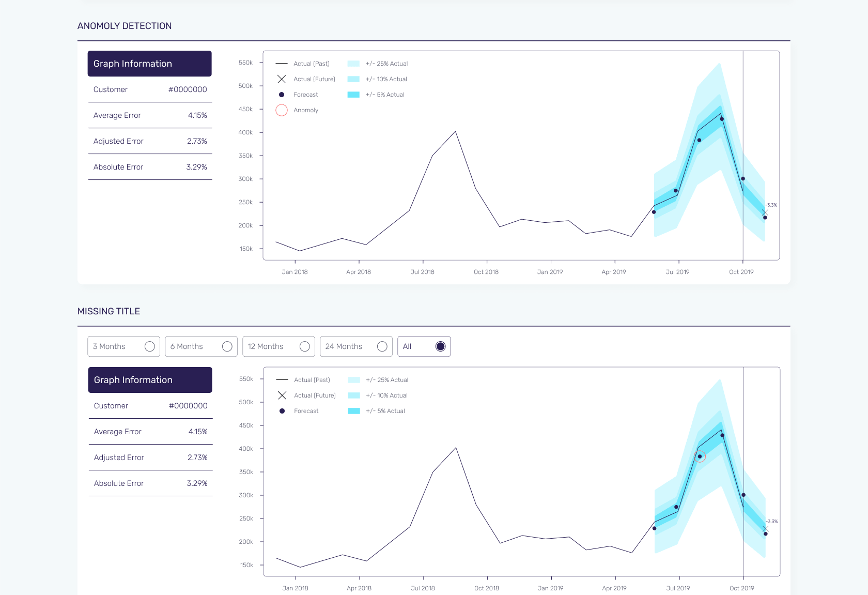Click the top Graph Information header
868x595 pixels.
tap(150, 64)
